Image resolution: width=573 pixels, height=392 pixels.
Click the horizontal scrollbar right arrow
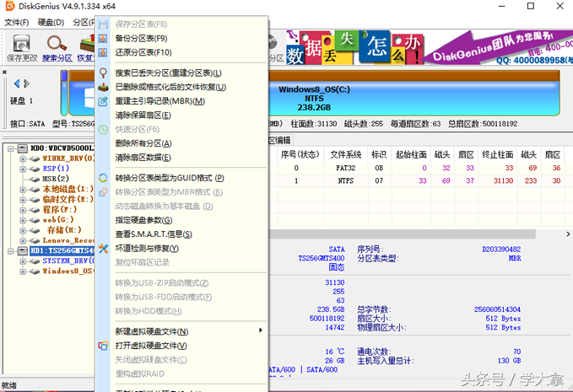click(568, 234)
